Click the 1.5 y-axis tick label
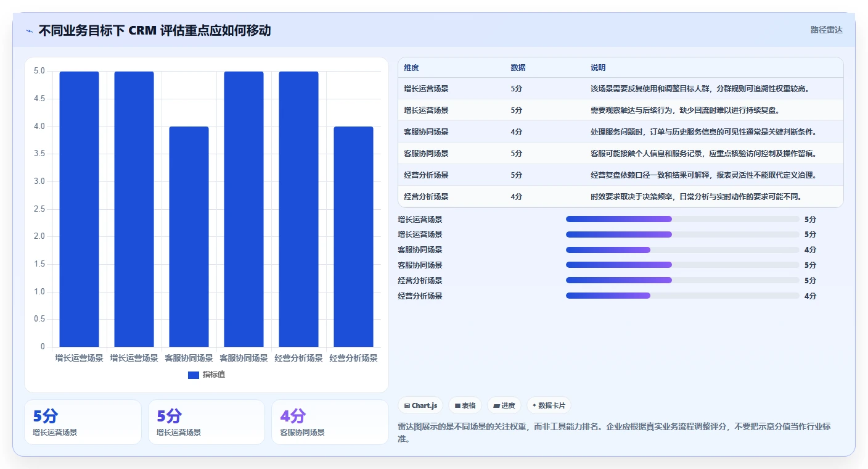The height and width of the screenshot is (469, 868). (x=39, y=264)
